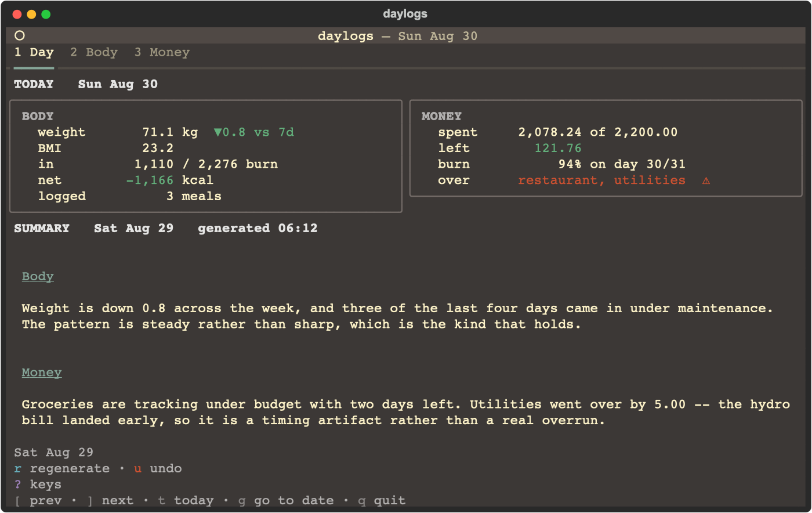Click the Sat Aug 29 footer date

point(54,453)
